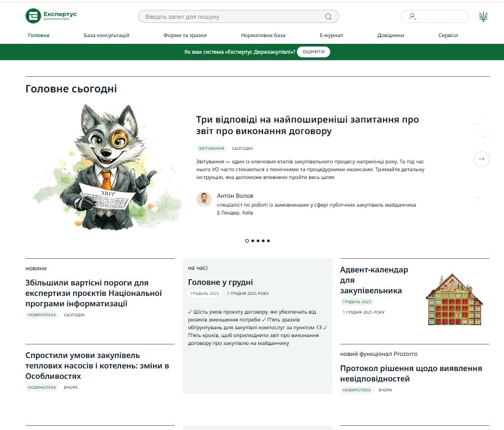
Task: Click the Ukrainian trident emblem icon
Action: click(483, 16)
